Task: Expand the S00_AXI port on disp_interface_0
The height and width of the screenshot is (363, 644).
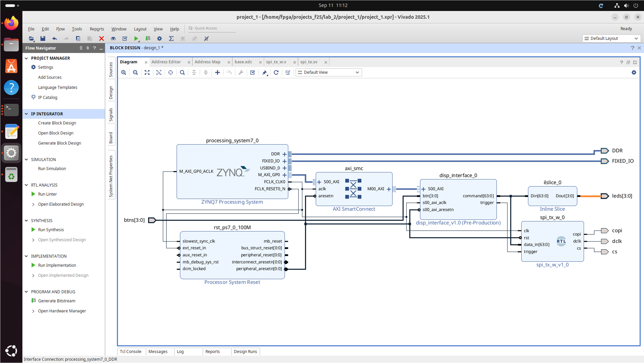Action: (x=423, y=189)
